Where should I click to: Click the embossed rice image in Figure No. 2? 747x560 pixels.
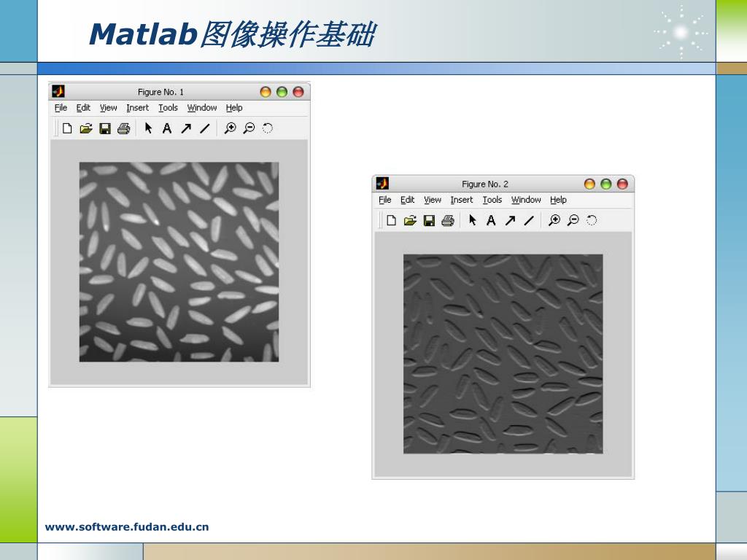[503, 354]
